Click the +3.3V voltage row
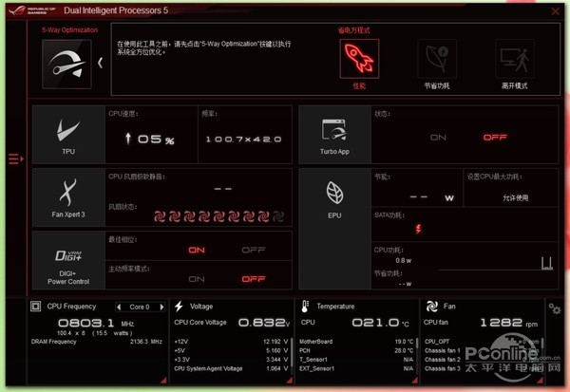The image size is (570, 392). pos(231,360)
